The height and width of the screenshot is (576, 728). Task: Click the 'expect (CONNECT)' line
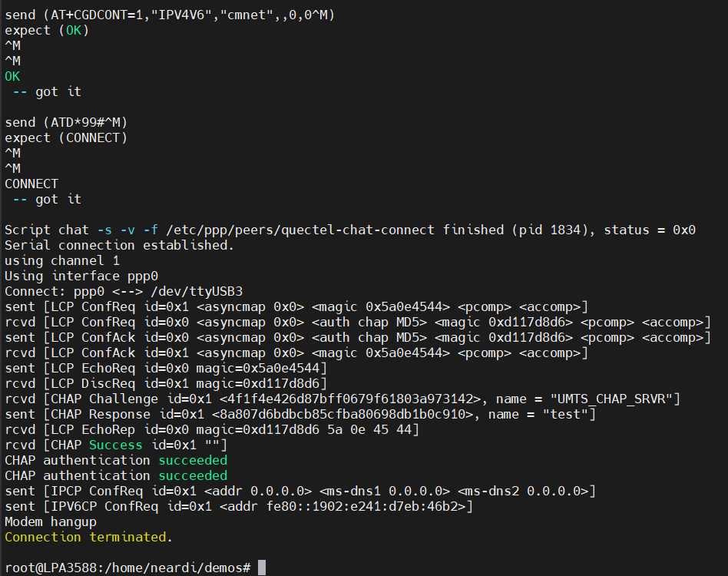66,137
